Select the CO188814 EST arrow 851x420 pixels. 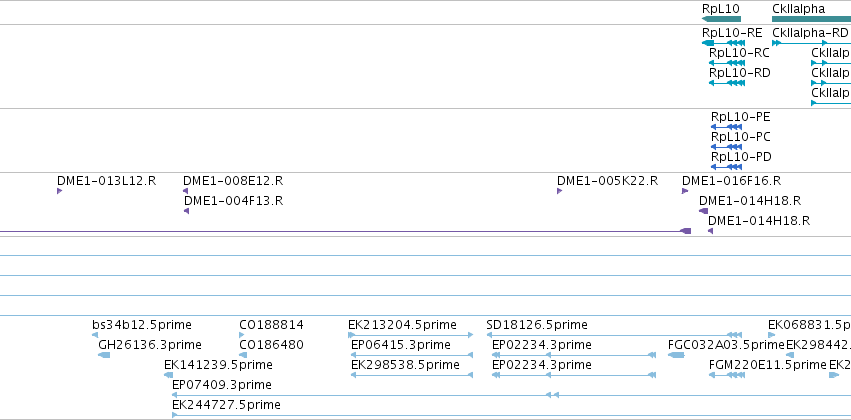[242, 335]
